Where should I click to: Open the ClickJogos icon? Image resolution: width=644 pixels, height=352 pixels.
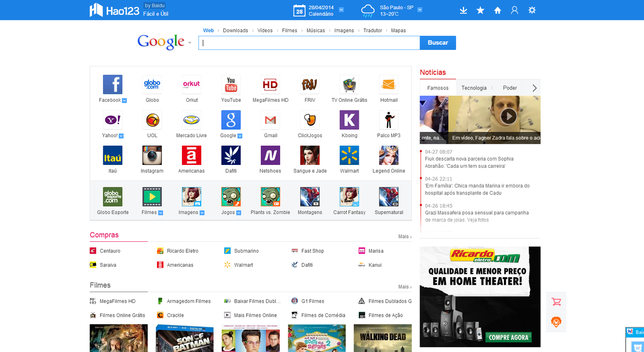(310, 120)
